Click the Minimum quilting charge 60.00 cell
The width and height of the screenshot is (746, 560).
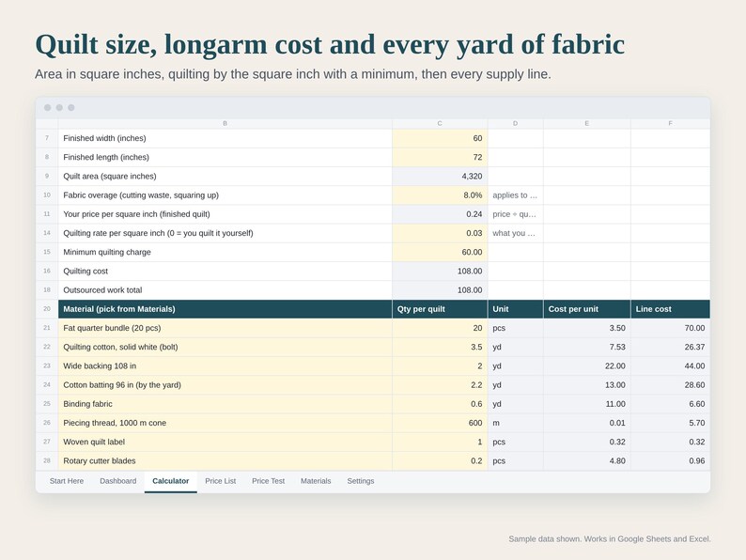click(440, 253)
